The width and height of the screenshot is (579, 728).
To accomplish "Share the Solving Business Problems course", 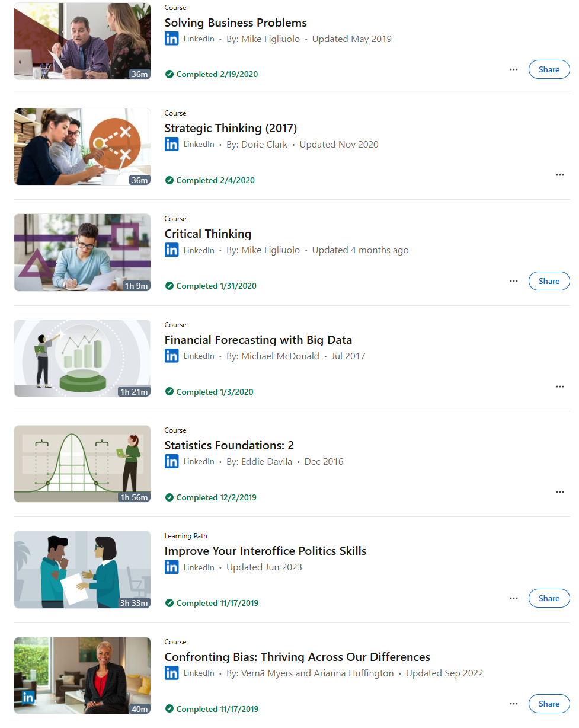I will tap(549, 69).
